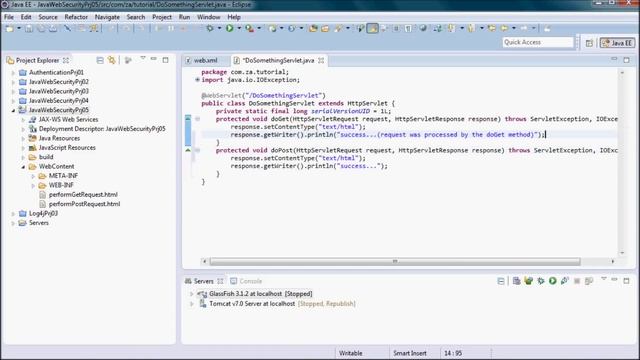The height and width of the screenshot is (360, 640).
Task: Expand the Tomcat v7.0 server entry
Action: (191, 304)
